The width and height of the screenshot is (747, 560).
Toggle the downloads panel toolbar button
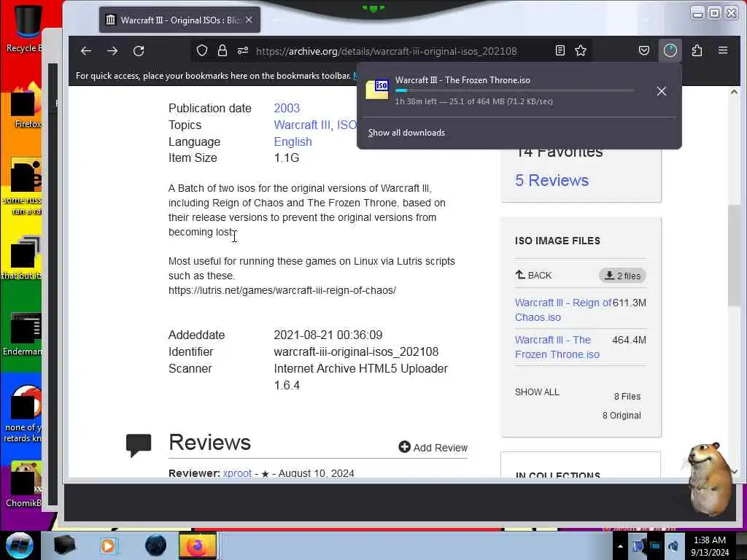click(670, 50)
